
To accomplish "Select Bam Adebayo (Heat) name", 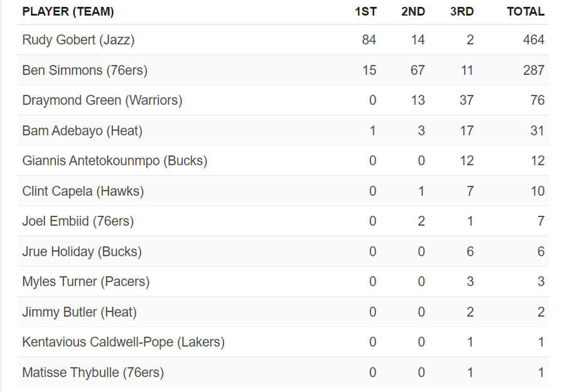I will click(x=82, y=131).
